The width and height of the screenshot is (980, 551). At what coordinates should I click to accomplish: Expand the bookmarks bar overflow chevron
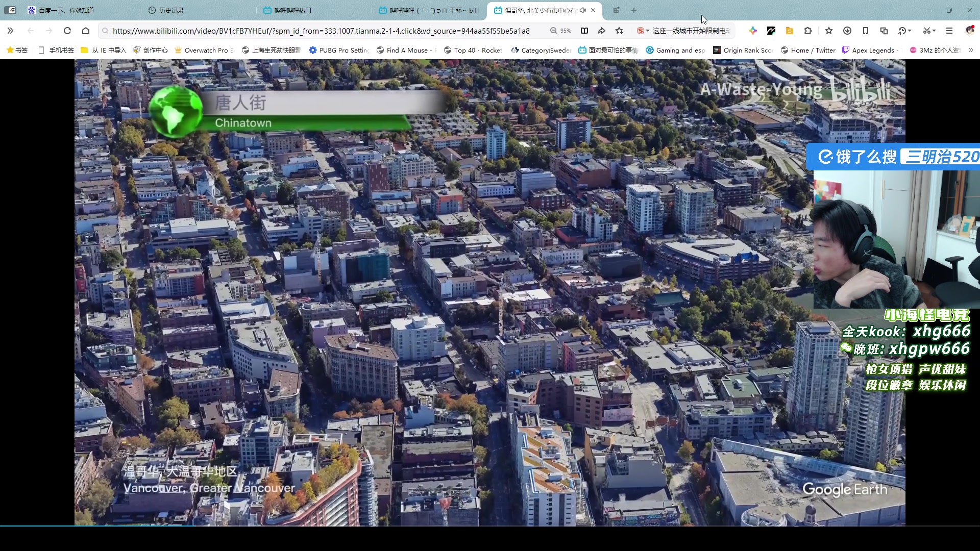click(971, 50)
